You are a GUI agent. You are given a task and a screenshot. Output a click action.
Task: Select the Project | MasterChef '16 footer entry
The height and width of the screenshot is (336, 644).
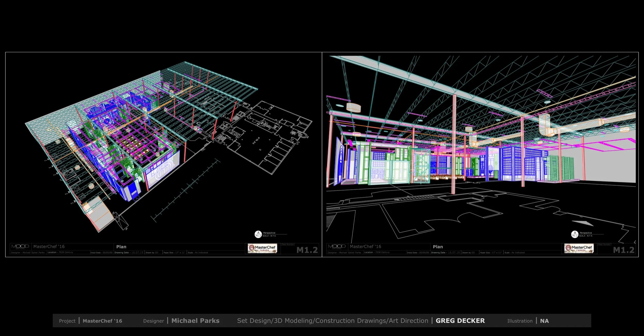(x=91, y=321)
